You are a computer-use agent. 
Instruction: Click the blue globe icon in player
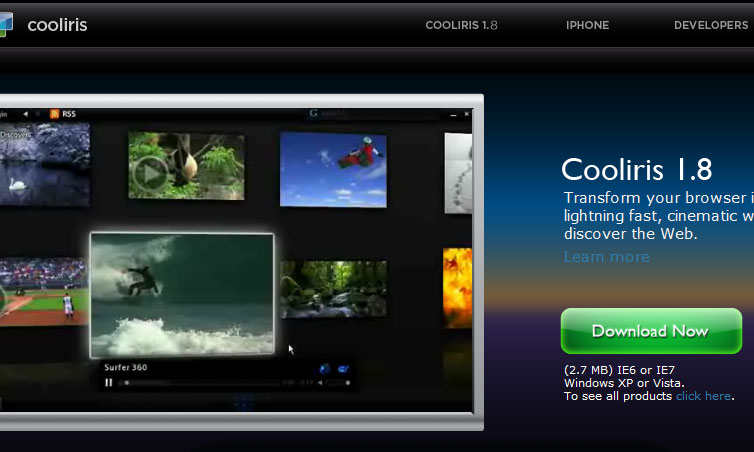[x=325, y=369]
